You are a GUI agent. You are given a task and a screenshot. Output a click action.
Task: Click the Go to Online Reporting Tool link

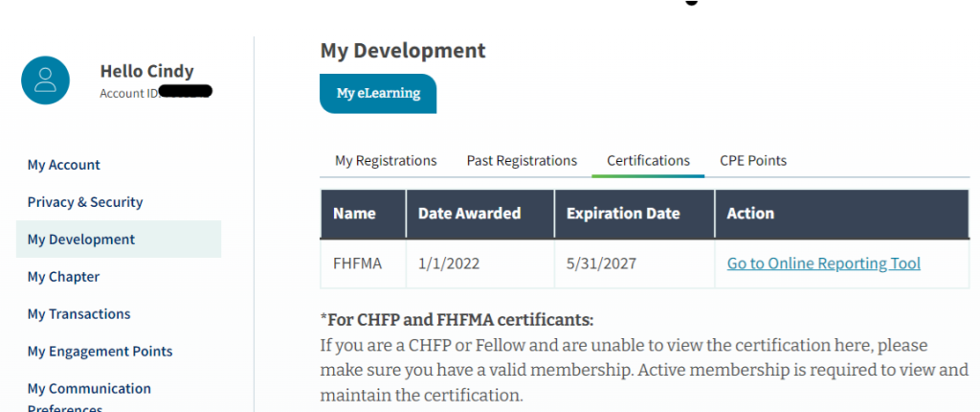click(823, 263)
